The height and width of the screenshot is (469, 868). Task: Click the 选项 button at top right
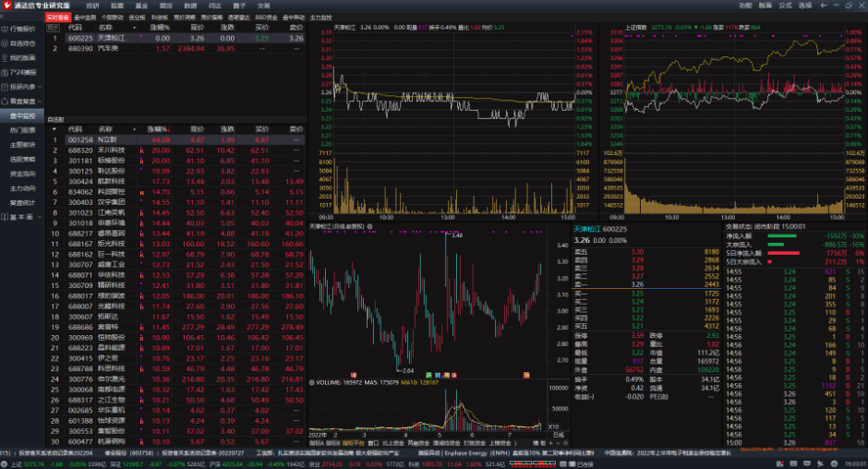click(x=805, y=6)
